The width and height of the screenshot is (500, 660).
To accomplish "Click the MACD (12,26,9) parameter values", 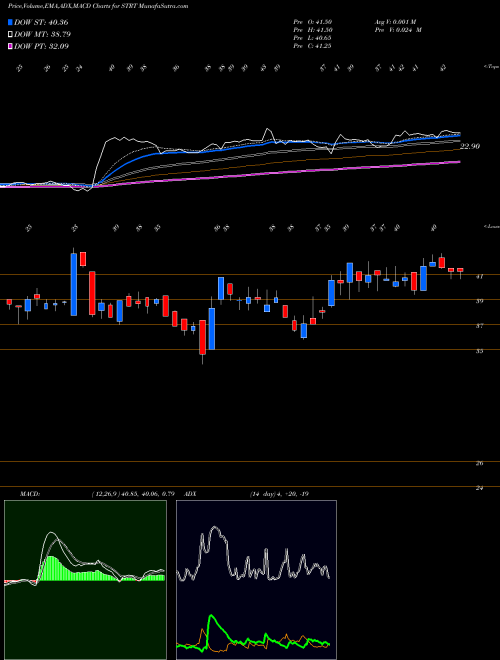I will pyautogui.click(x=133, y=494).
